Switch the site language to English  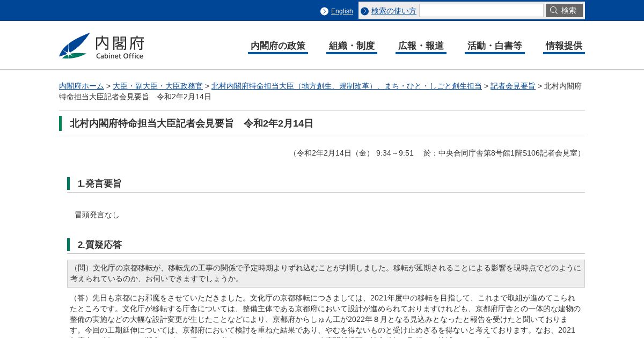(342, 11)
